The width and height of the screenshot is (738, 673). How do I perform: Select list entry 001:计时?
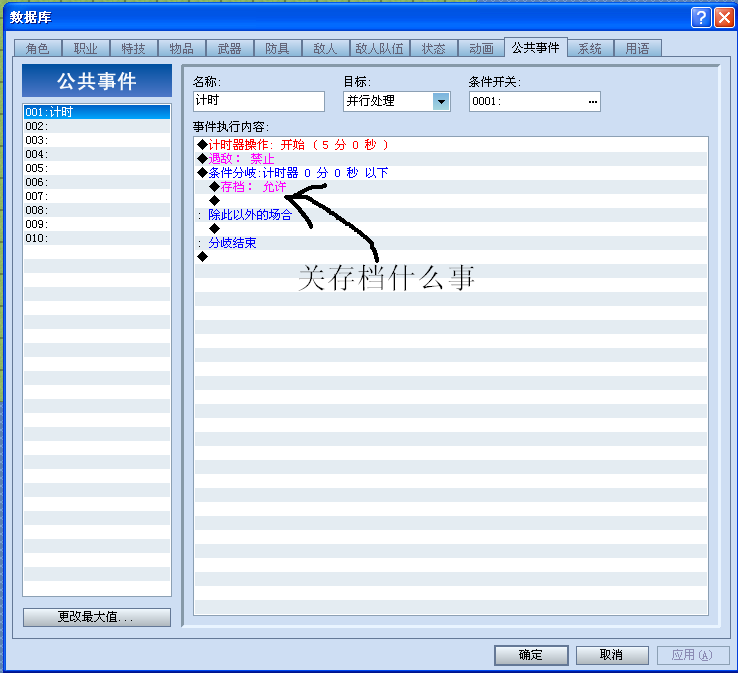pos(97,112)
